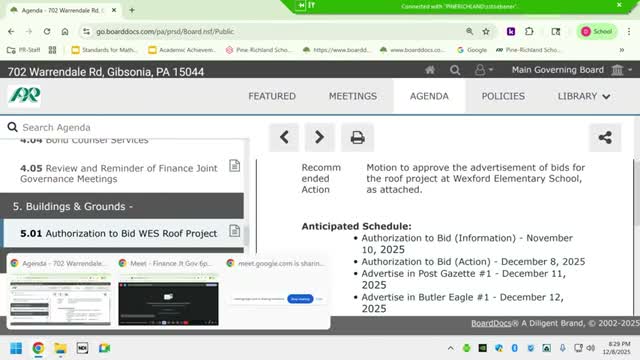Select 5.01 Authorization to Bid WES Roof Project
The width and height of the screenshot is (640, 360).
click(x=119, y=233)
